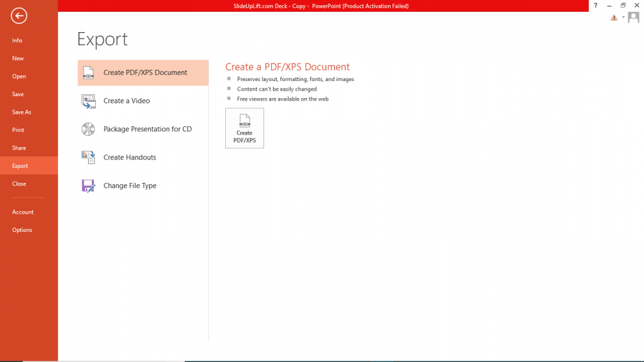The image size is (644, 362).
Task: Go back using the circular back arrow
Action: tap(18, 16)
